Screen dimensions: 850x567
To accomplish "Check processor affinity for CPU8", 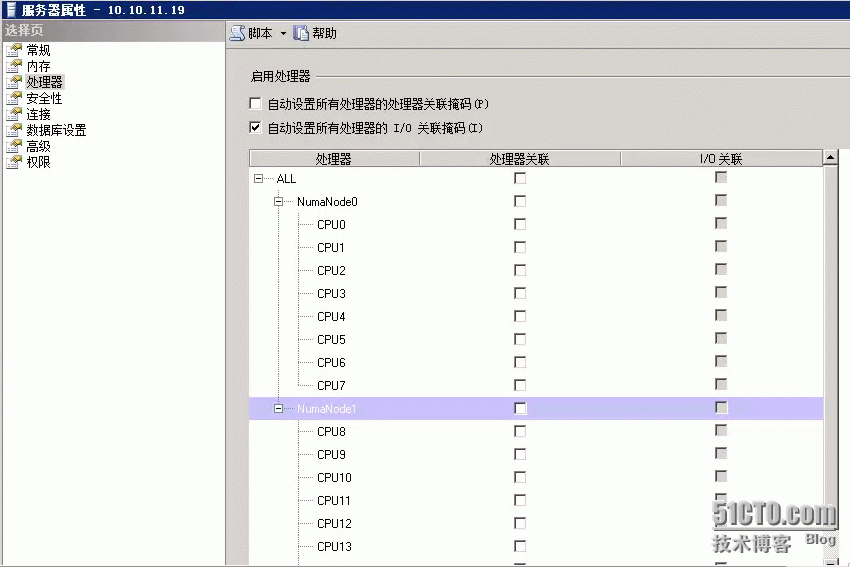I will click(520, 431).
